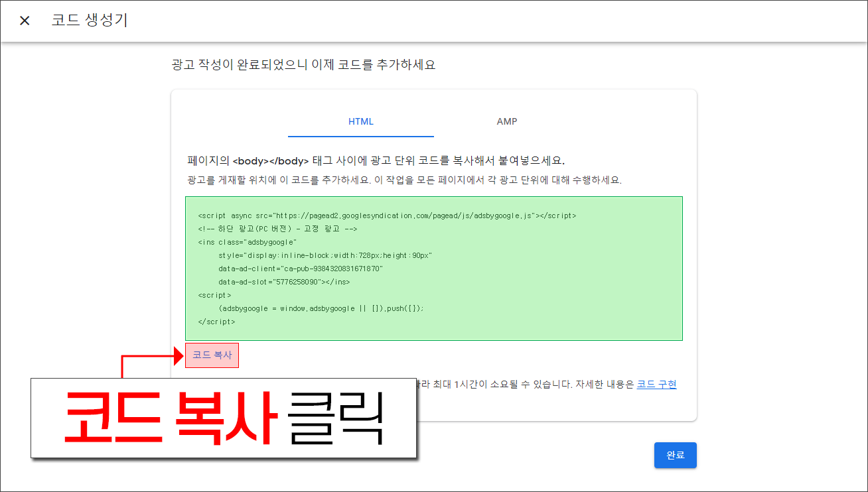Switch to the AMP tab
Viewport: 868px width, 492px height.
507,121
